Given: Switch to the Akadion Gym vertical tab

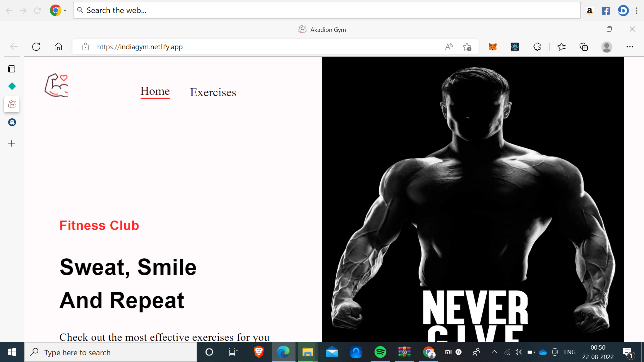Looking at the screenshot, I should (12, 104).
